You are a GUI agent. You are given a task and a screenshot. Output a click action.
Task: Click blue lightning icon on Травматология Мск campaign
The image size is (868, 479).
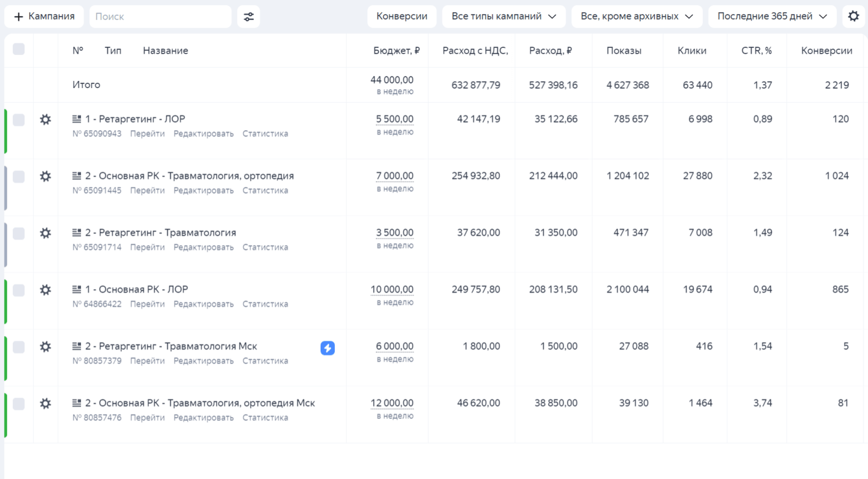(328, 348)
